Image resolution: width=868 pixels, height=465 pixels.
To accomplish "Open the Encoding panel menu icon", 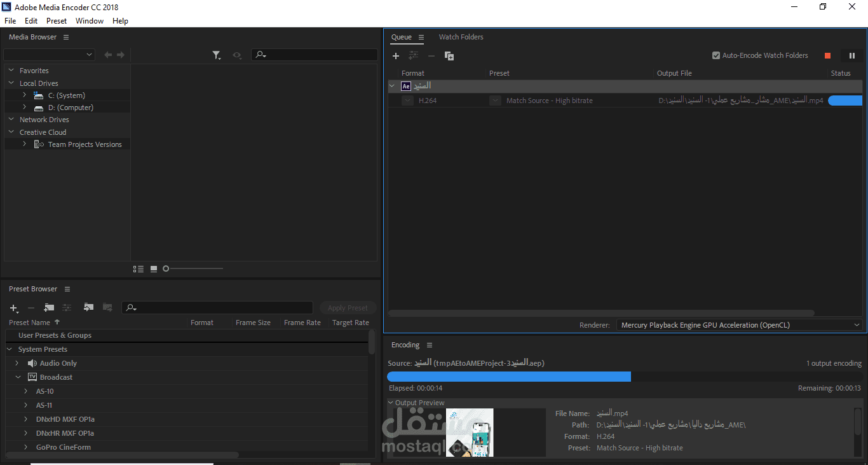I will tap(430, 345).
